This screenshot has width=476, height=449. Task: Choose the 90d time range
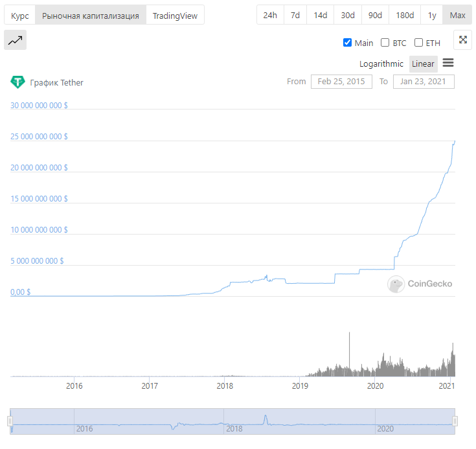point(375,15)
